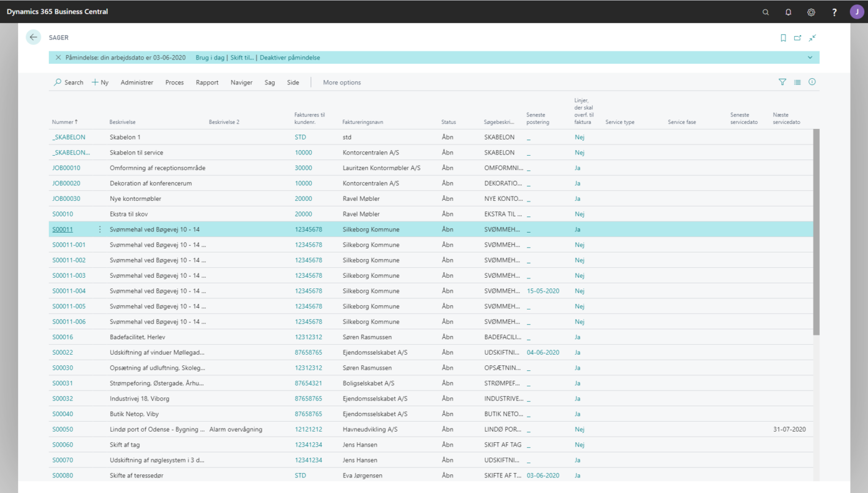Open the Administrer menu
This screenshot has width=868, height=493.
137,82
